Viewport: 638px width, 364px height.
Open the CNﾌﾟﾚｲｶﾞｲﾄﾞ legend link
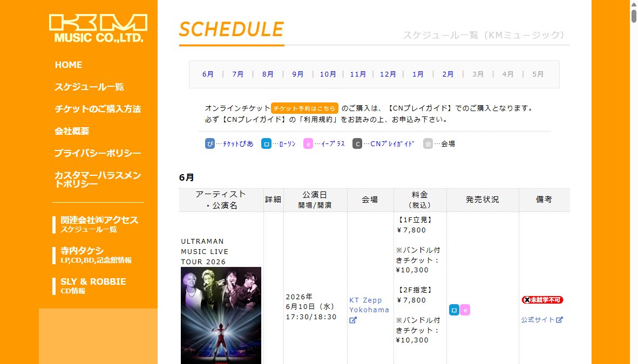click(x=392, y=143)
